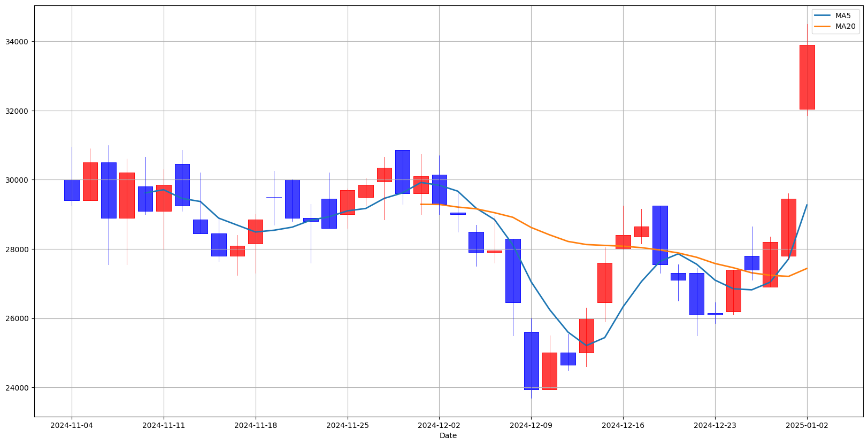868x445 pixels.
Task: Click the 24000 y-axis tick label
Action: click(19, 388)
